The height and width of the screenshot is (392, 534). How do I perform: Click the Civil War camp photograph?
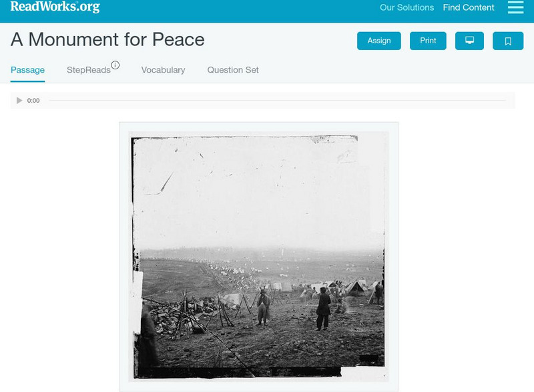point(258,257)
